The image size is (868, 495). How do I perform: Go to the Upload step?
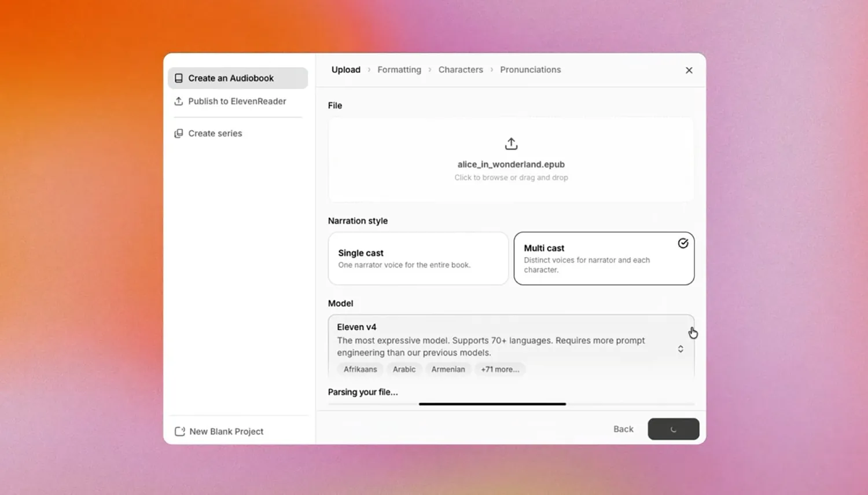point(346,69)
